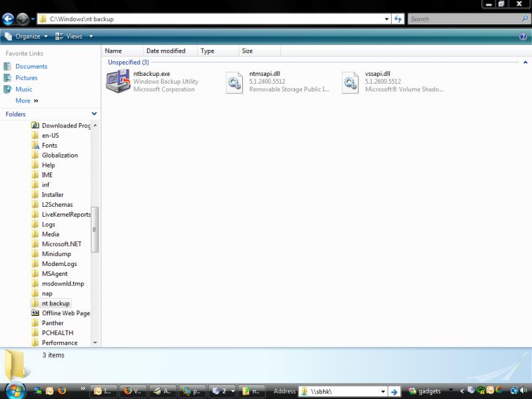This screenshot has width=532, height=399.
Task: Click the folder tree scrollbar up arrow
Action: click(x=95, y=125)
